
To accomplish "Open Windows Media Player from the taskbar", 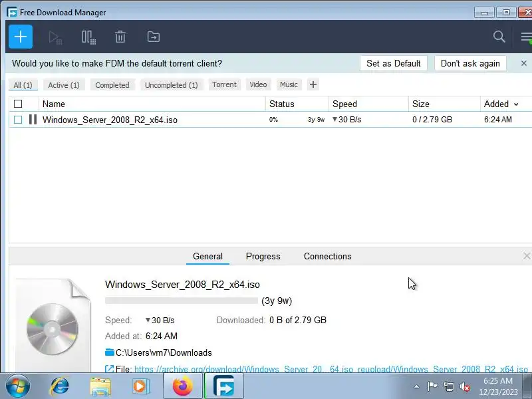I will (140, 386).
